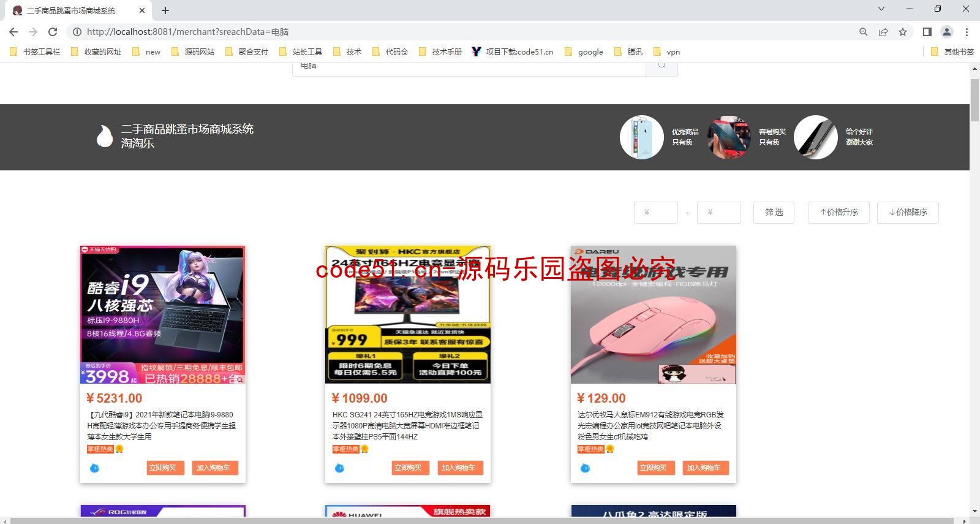Click the 容易购买 round image

click(729, 137)
